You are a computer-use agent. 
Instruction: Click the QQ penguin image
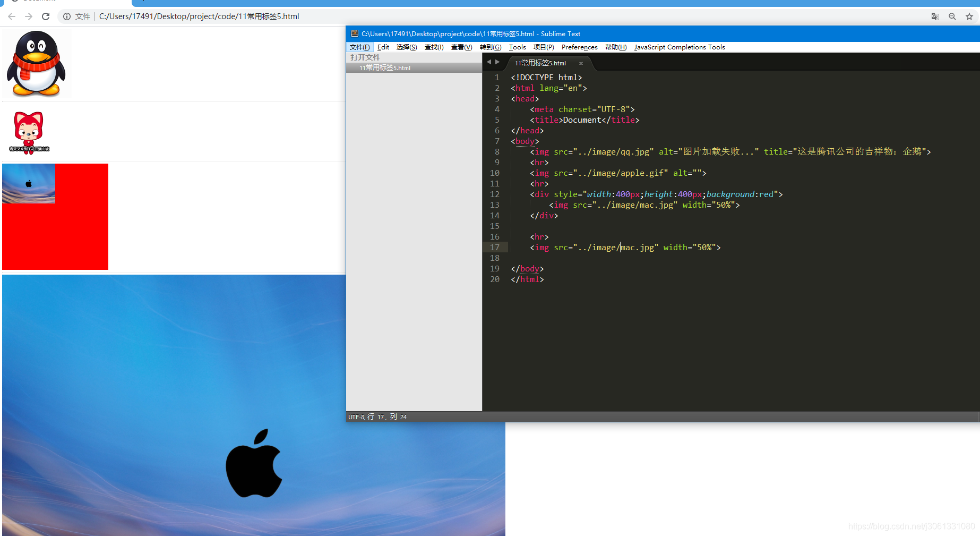tap(37, 63)
